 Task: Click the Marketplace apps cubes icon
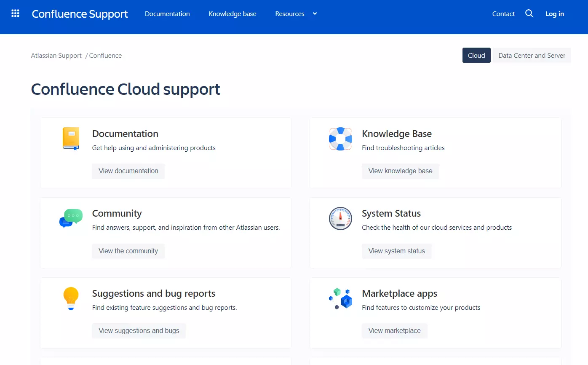(340, 298)
